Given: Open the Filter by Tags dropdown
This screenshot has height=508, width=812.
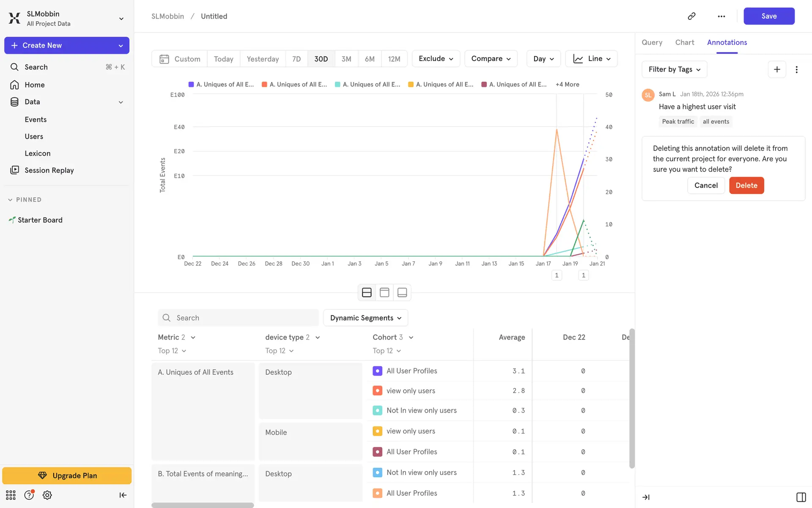Looking at the screenshot, I should 674,69.
